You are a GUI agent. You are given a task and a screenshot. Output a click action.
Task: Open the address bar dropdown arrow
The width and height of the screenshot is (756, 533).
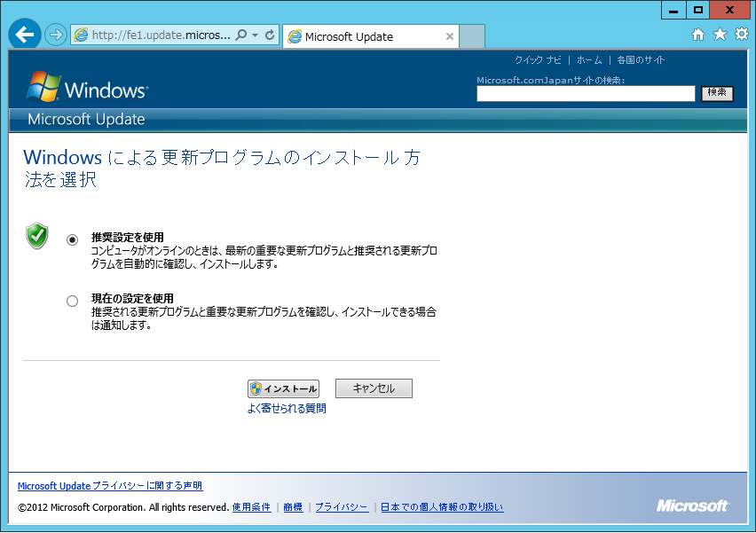255,35
